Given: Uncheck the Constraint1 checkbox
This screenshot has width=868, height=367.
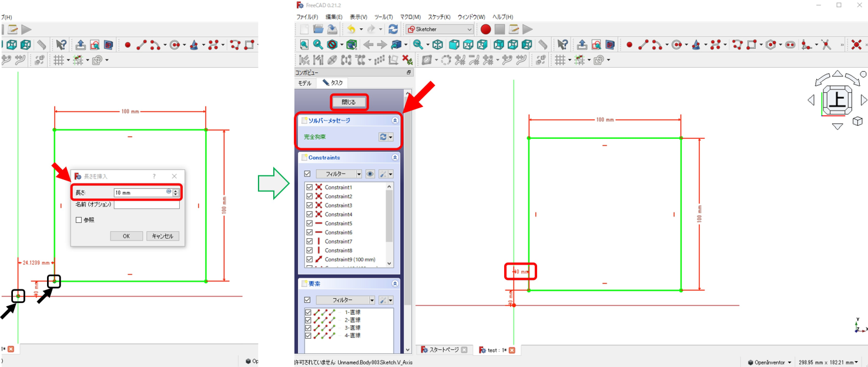Looking at the screenshot, I should (309, 188).
